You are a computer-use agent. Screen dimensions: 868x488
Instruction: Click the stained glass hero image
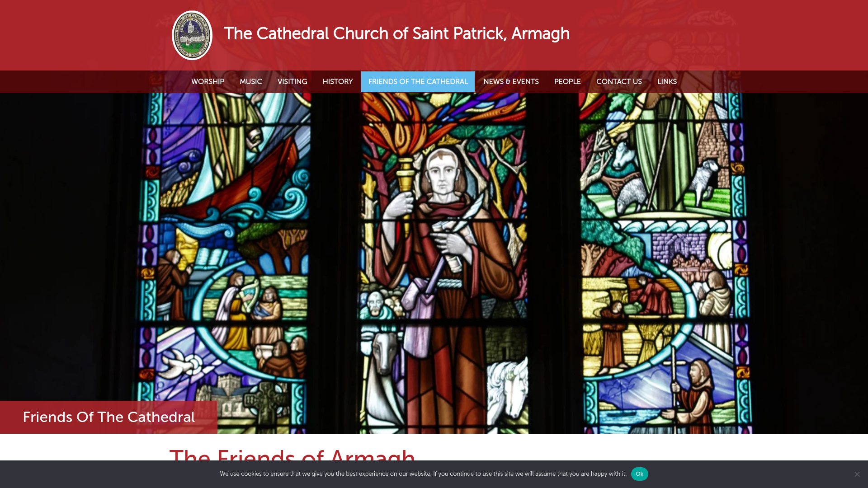click(434, 246)
